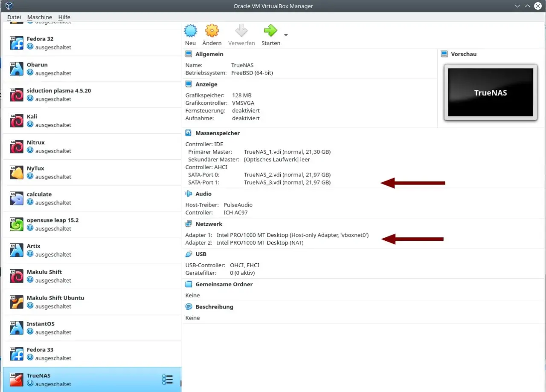The height and width of the screenshot is (392, 546).
Task: Select the Kali VM icon
Action: point(17,121)
